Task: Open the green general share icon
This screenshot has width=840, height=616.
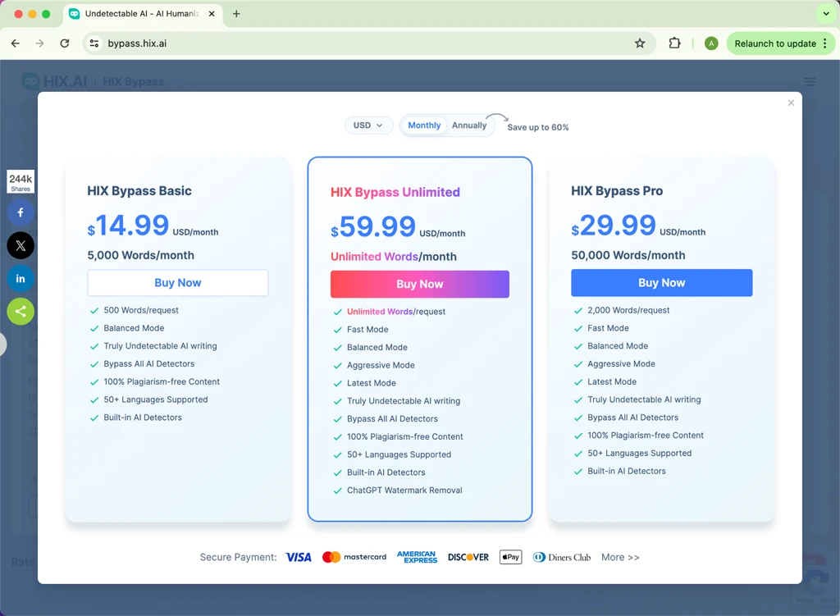Action: 21,311
